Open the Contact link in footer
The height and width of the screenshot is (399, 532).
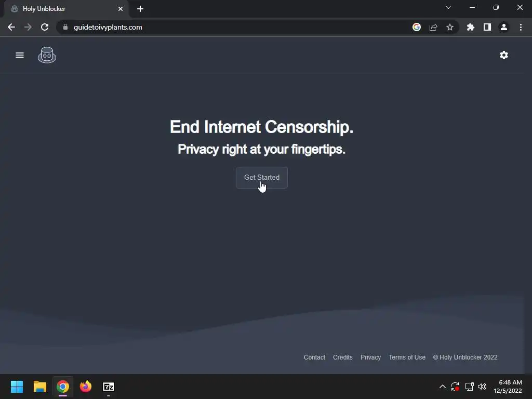314,357
